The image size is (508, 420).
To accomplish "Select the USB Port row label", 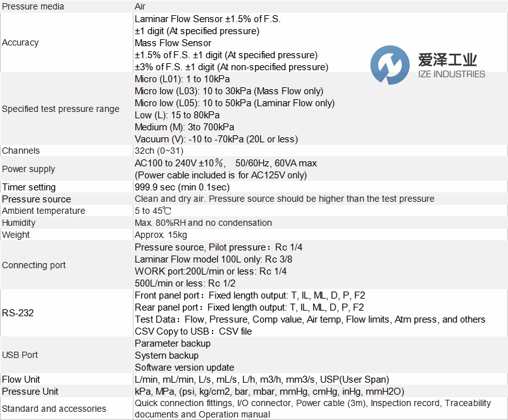I will pyautogui.click(x=20, y=355).
